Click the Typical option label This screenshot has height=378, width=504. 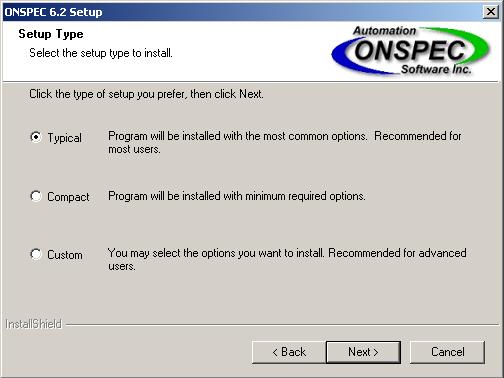(x=64, y=138)
